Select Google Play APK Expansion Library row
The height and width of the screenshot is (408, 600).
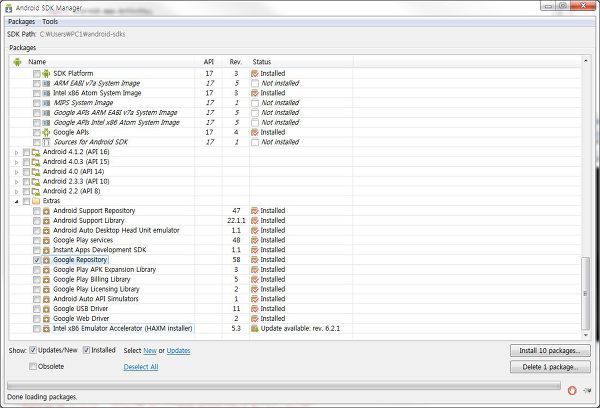[x=295, y=269]
